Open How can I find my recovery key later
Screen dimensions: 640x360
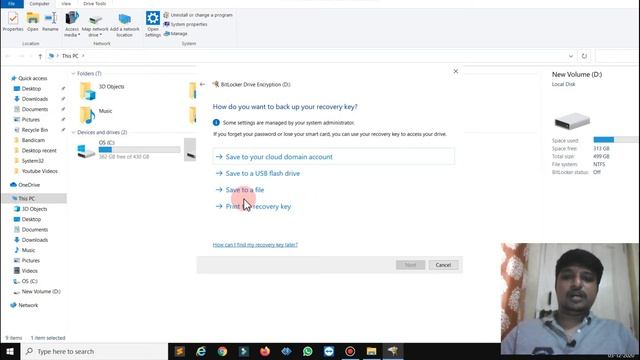255,245
